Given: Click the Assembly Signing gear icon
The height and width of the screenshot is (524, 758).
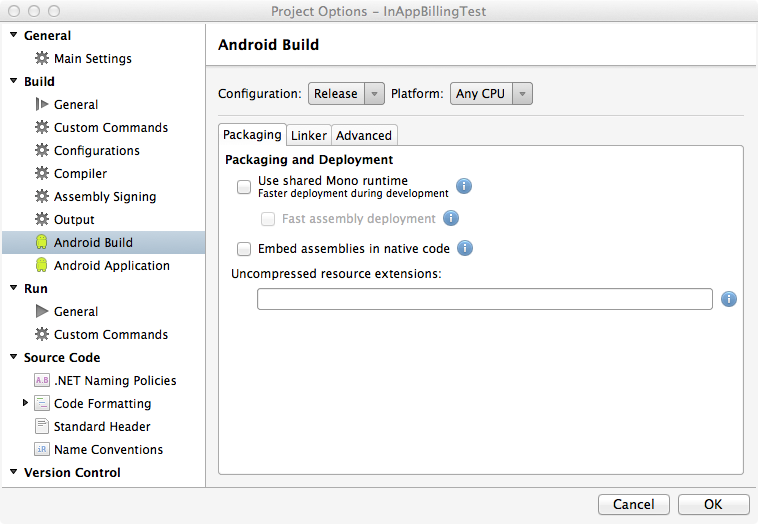Looking at the screenshot, I should coord(41,196).
